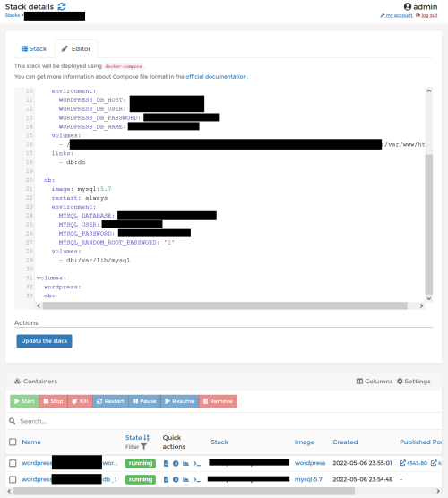Click the Pause containers button
This screenshot has height=498, width=448.
(144, 401)
